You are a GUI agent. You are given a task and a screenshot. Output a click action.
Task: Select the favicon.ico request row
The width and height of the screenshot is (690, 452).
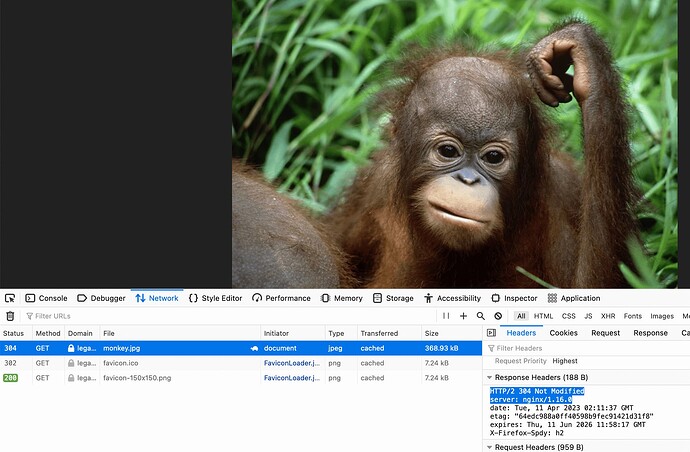[x=241, y=363]
